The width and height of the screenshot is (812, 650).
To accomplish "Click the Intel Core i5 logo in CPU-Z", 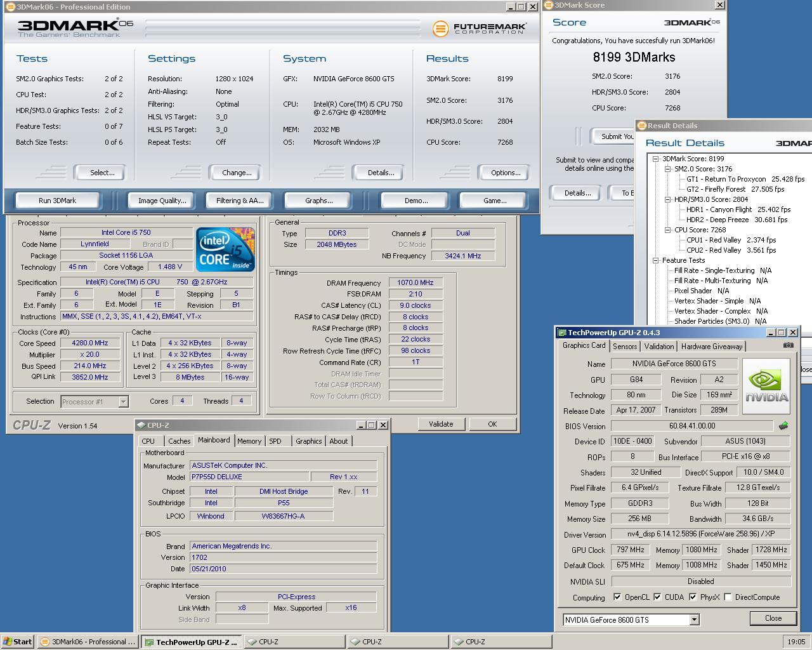I will pos(225,249).
